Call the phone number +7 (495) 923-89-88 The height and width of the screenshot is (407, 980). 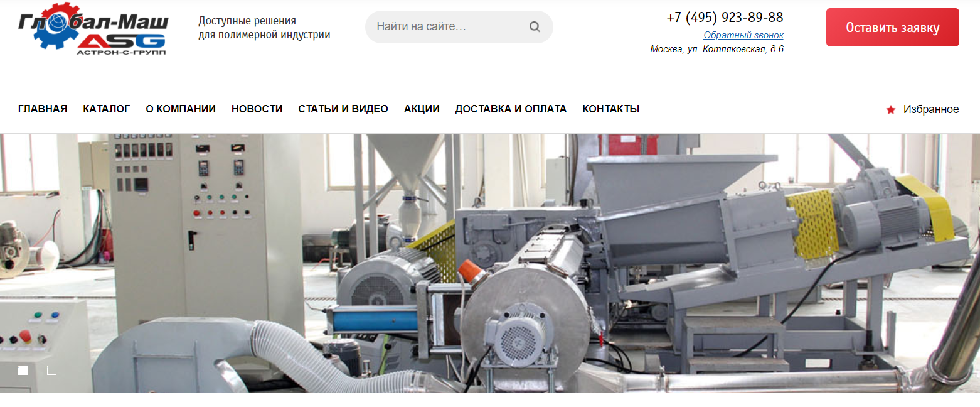point(725,17)
